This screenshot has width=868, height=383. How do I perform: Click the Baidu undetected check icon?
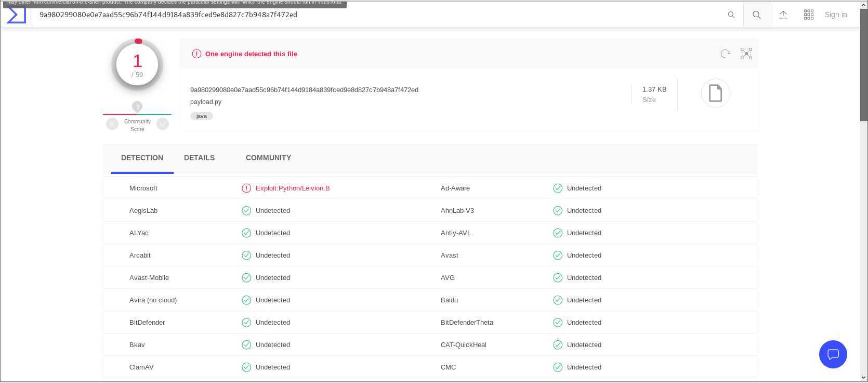[x=558, y=300]
